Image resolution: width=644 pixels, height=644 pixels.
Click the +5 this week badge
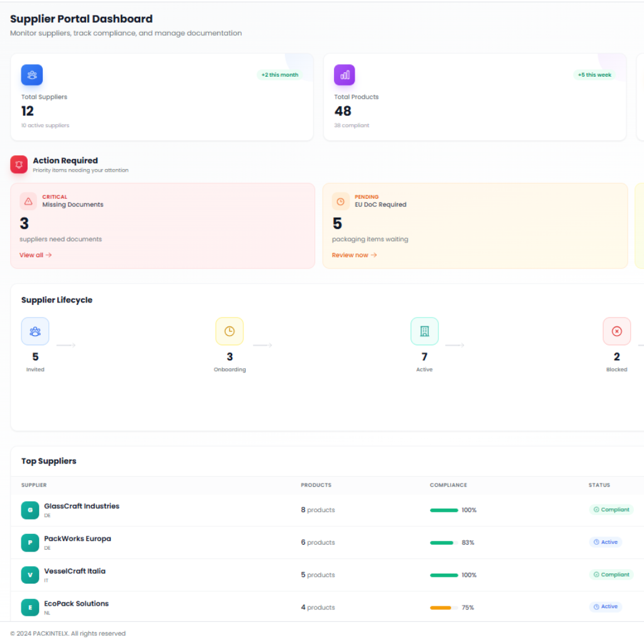594,75
